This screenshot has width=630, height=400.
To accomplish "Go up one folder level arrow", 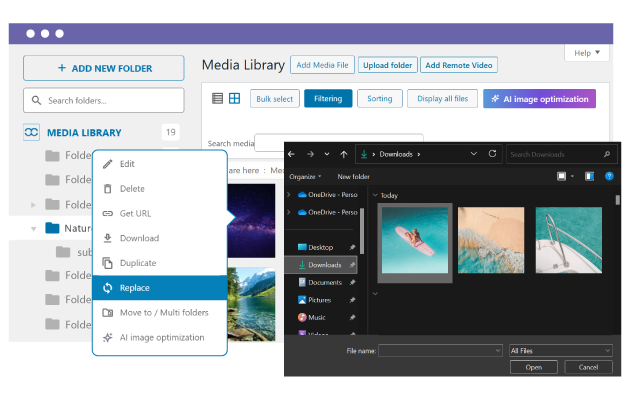I will coord(344,154).
